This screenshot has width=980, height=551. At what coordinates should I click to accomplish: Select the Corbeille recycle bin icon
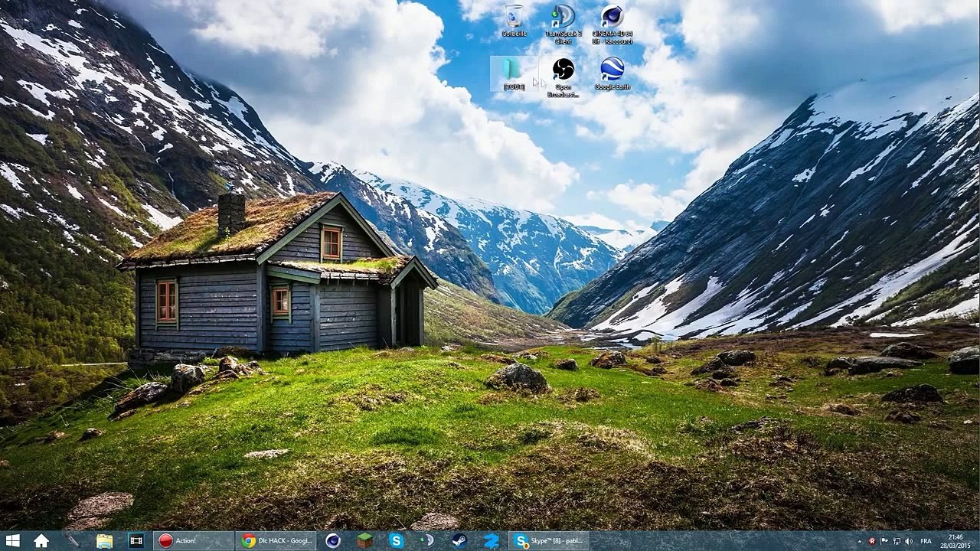[x=514, y=21]
